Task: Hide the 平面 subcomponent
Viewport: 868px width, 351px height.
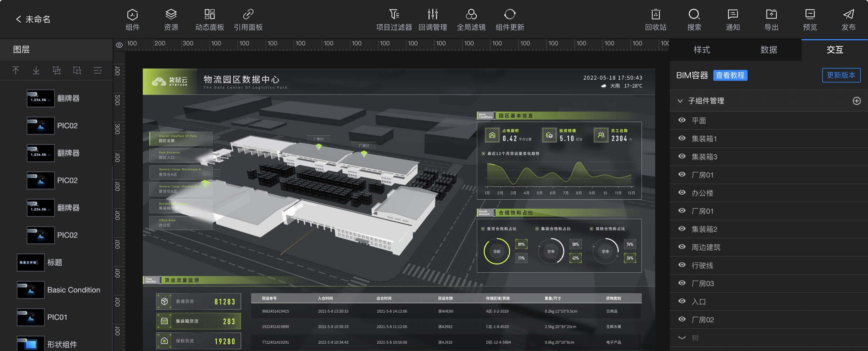Action: pyautogui.click(x=682, y=120)
